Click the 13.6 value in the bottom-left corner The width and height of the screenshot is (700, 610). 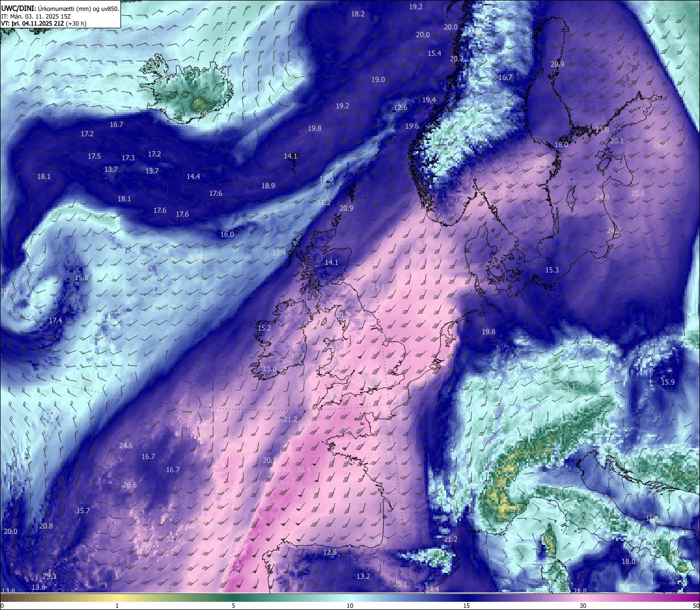[x=38, y=587]
